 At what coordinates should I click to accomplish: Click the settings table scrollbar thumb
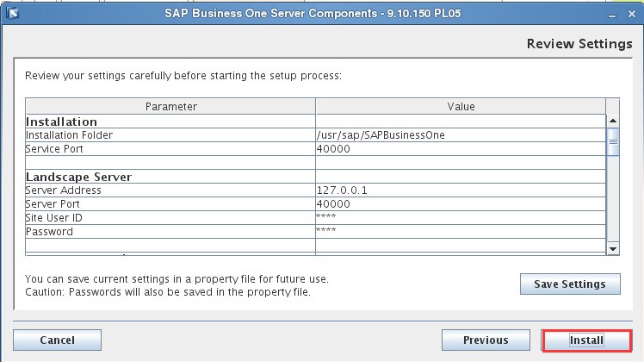[613, 142]
